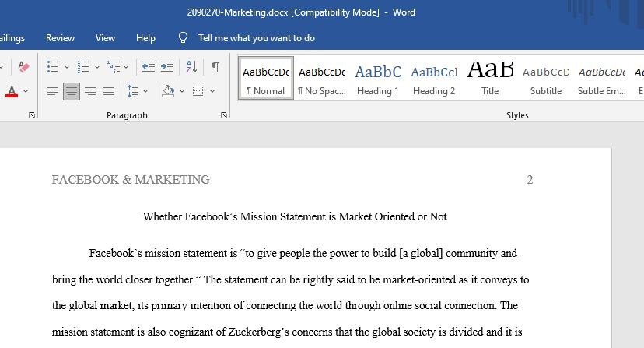The width and height of the screenshot is (644, 348).
Task: Click the Borders icon
Action: tap(198, 91)
